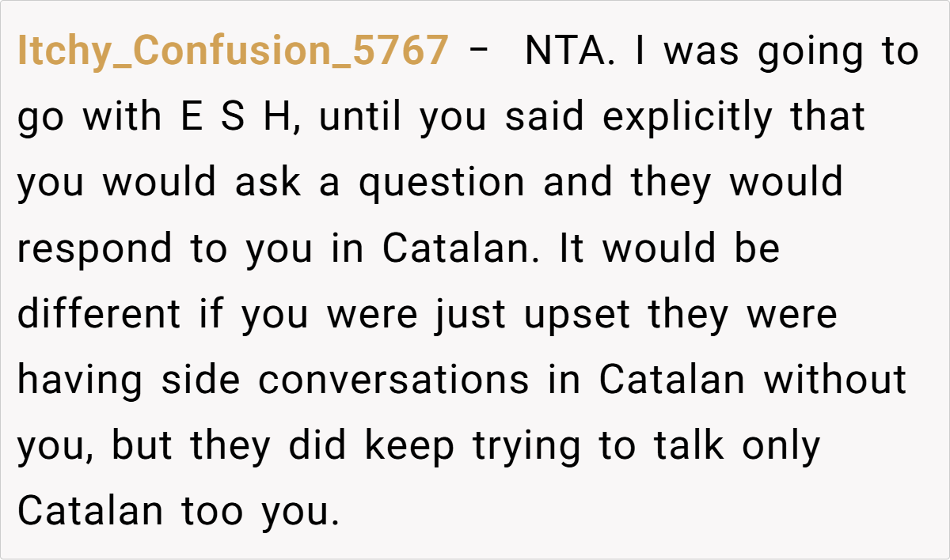Click the phrase 'side conversations'
Image resolution: width=950 pixels, height=560 pixels.
pyautogui.click(x=345, y=380)
